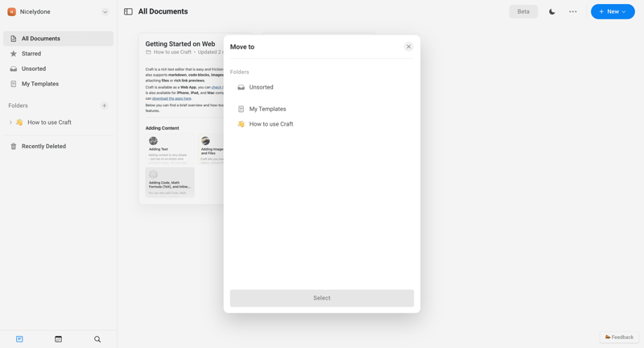
Task: Click the blue New button
Action: (613, 11)
